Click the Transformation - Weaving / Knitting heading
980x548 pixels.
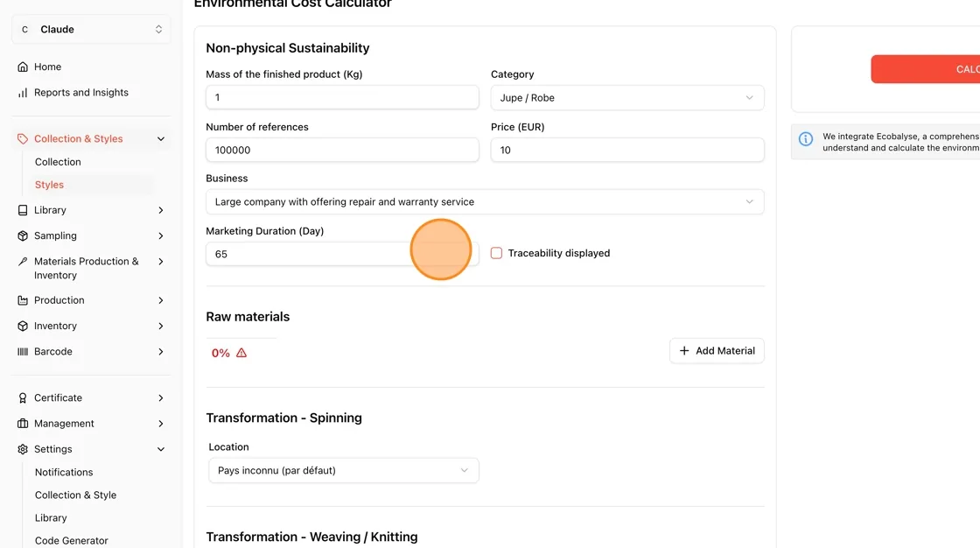tap(311, 537)
